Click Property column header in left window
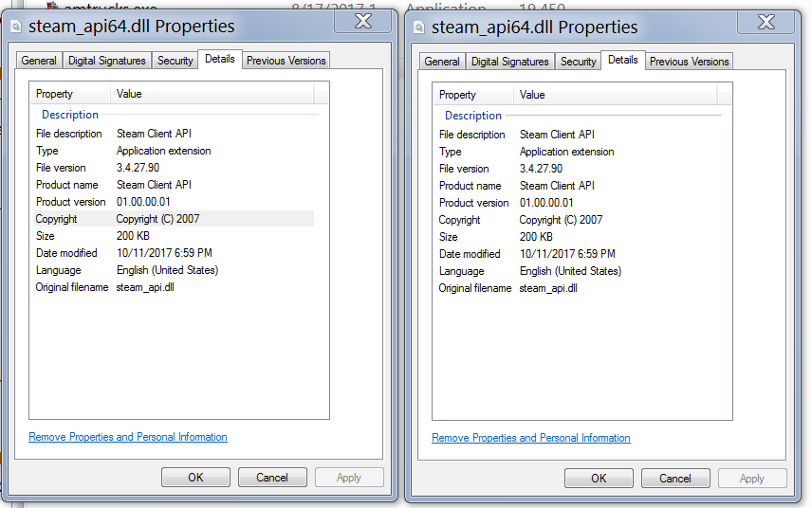Screen dimensions: 812x508 coord(70,94)
